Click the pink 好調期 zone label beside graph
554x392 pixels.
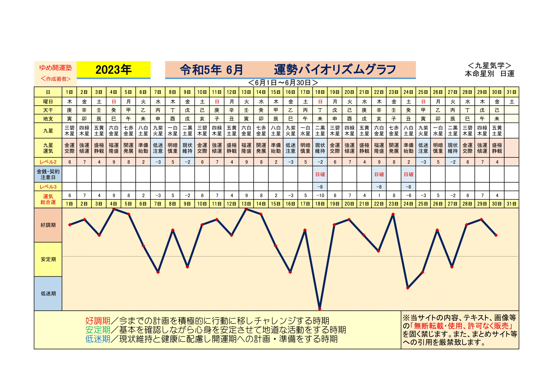click(48, 225)
